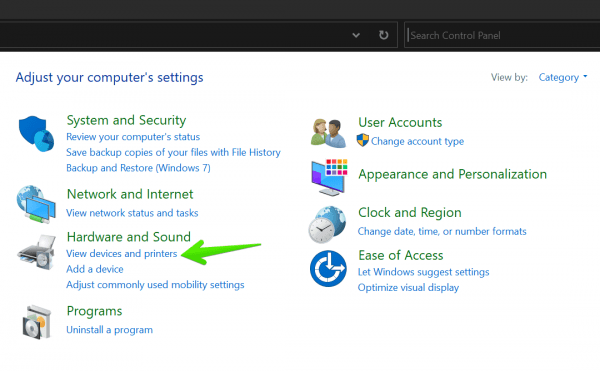Open Hardware and Sound category
This screenshot has width=600, height=371.
pyautogui.click(x=129, y=237)
